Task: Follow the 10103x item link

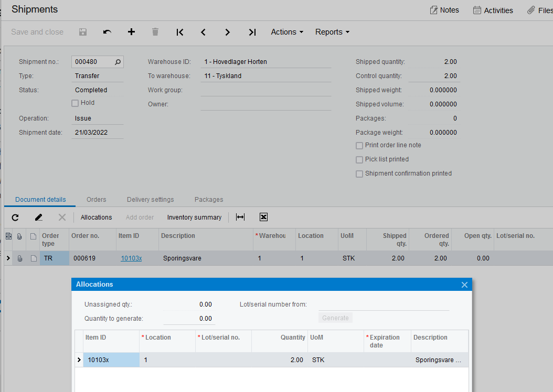Action: tap(131, 258)
